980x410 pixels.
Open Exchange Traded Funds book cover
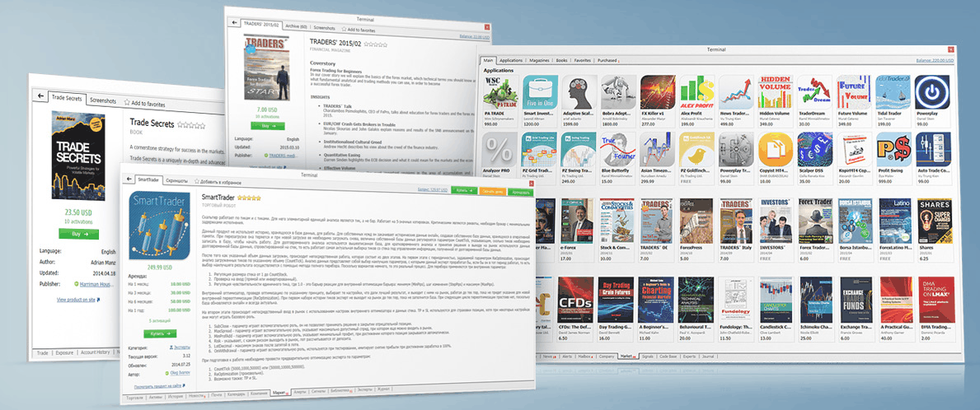pyautogui.click(x=855, y=300)
